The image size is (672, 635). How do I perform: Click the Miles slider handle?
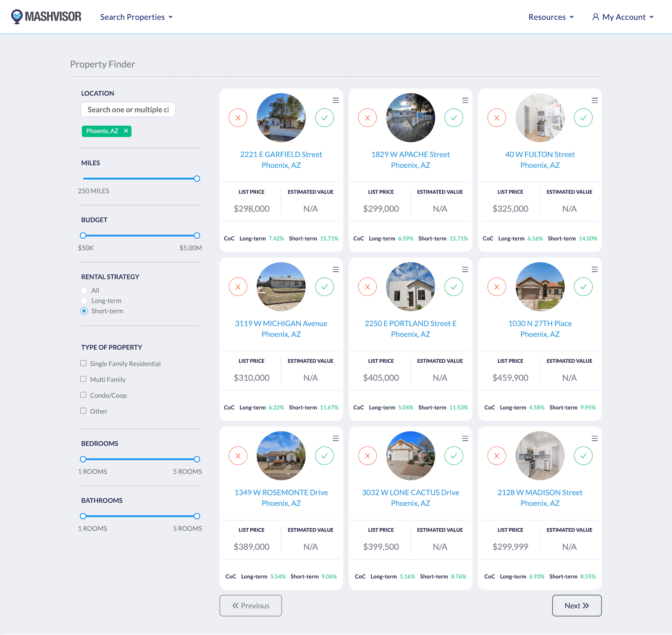197,179
